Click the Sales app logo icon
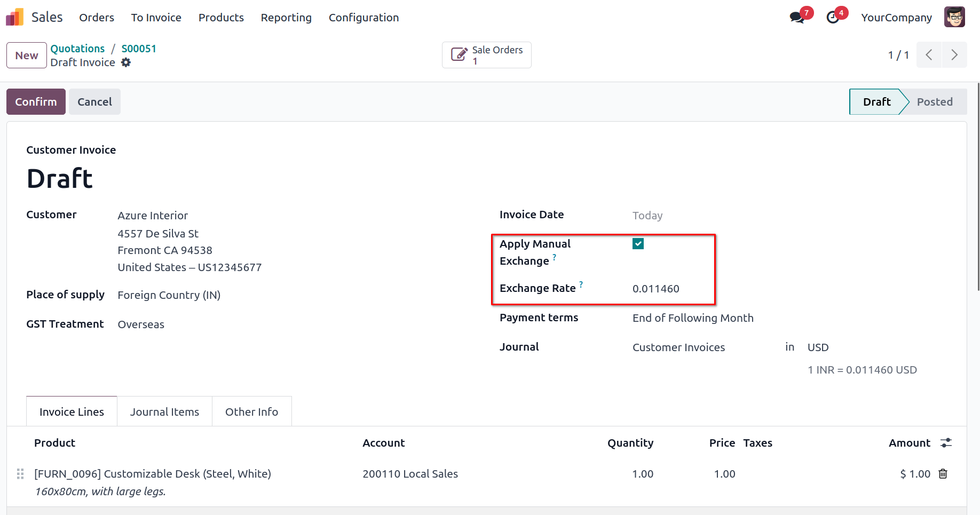 pos(14,17)
